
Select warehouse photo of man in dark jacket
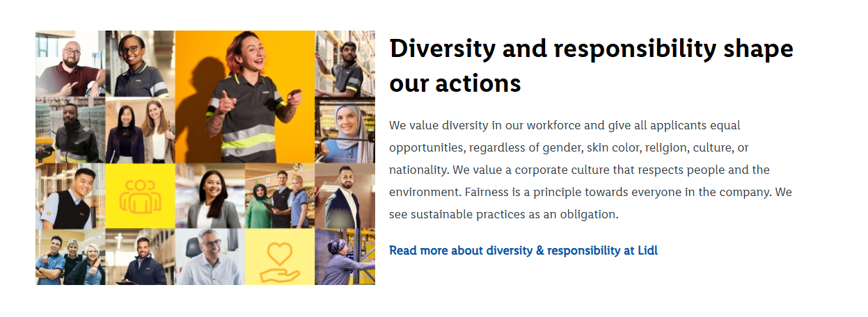click(x=70, y=130)
